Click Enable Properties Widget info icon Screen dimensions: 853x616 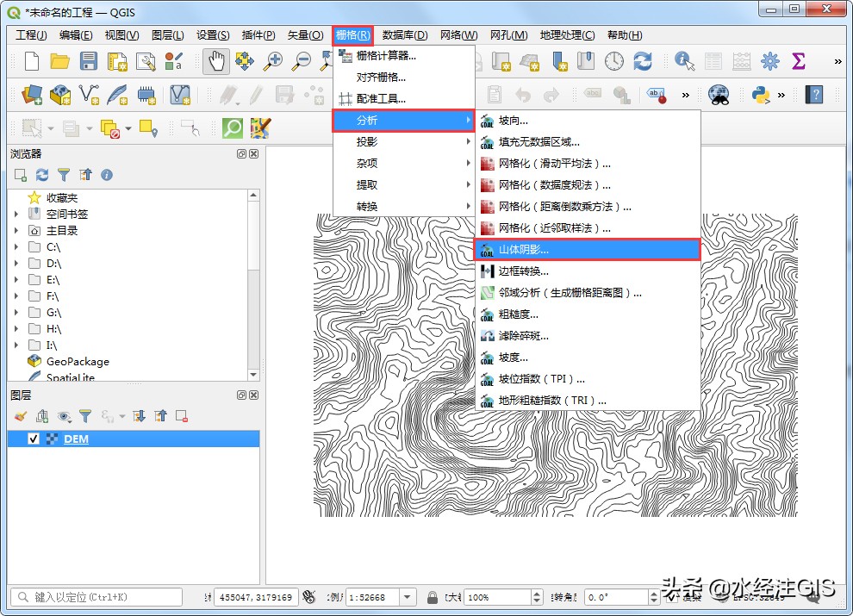point(107,175)
